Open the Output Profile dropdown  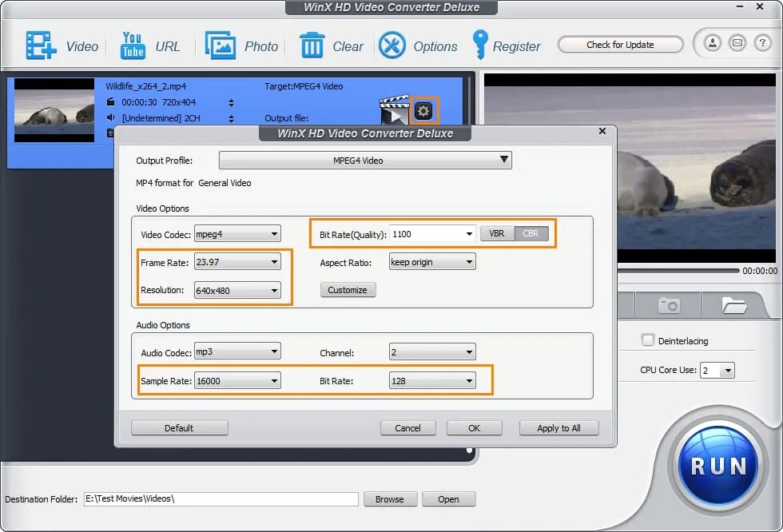coord(365,161)
